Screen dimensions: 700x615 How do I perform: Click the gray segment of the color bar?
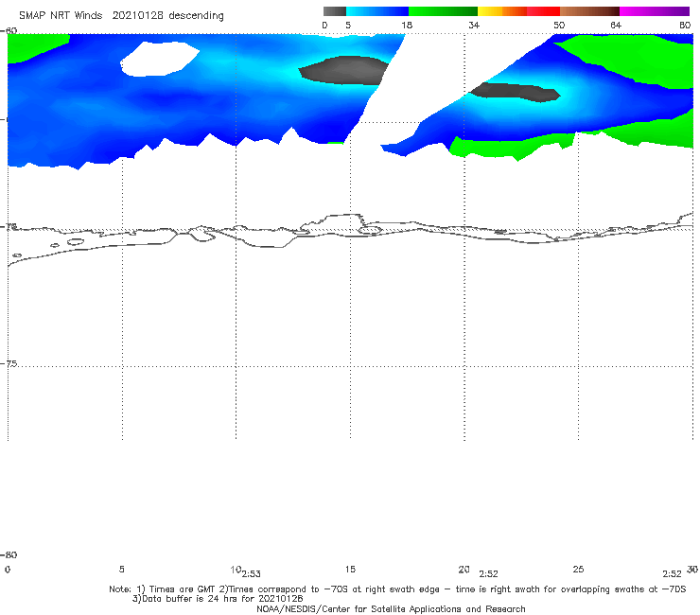coord(334,11)
